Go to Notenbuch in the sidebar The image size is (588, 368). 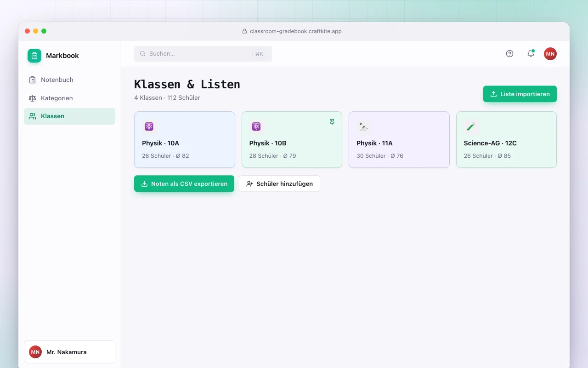point(69,80)
